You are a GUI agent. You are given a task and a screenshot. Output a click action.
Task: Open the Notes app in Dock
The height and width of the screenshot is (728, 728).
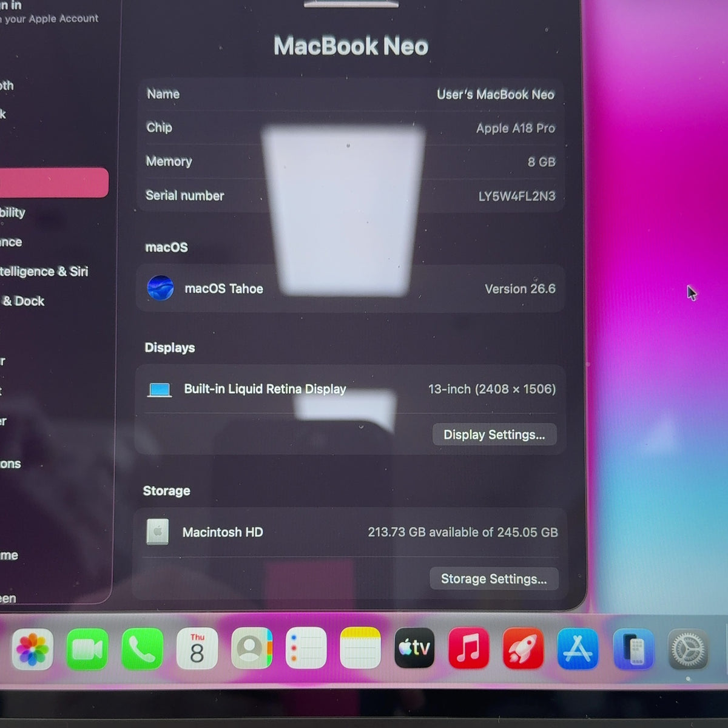tap(360, 648)
